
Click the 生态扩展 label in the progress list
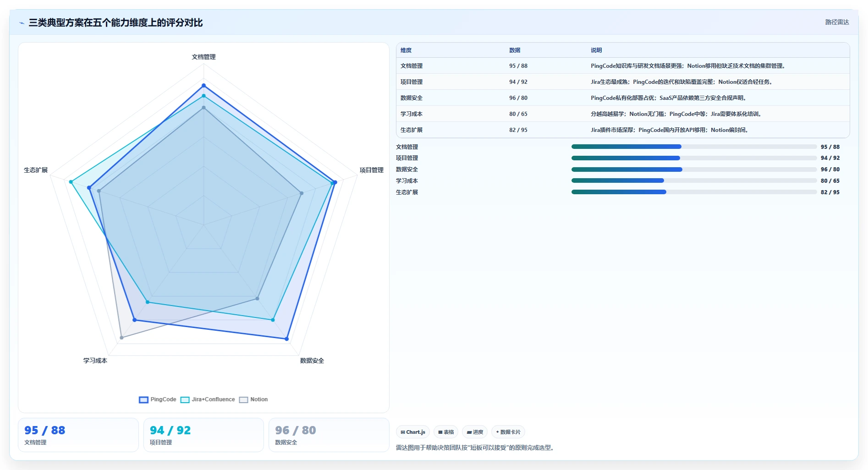(x=407, y=192)
